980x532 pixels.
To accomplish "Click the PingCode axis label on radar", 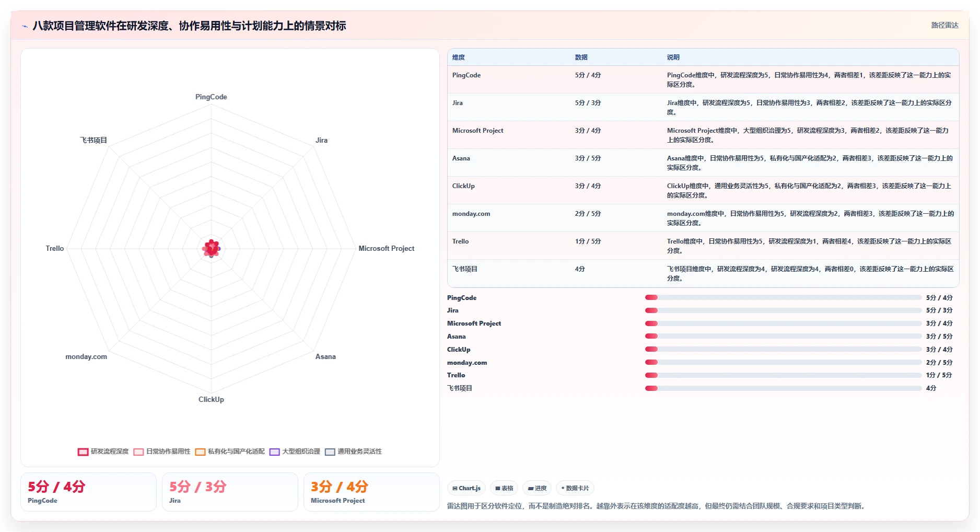I will tap(211, 97).
